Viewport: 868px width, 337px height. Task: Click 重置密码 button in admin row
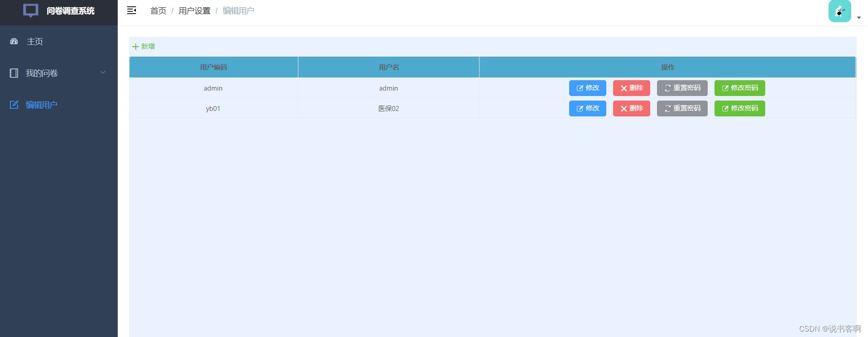coord(682,88)
